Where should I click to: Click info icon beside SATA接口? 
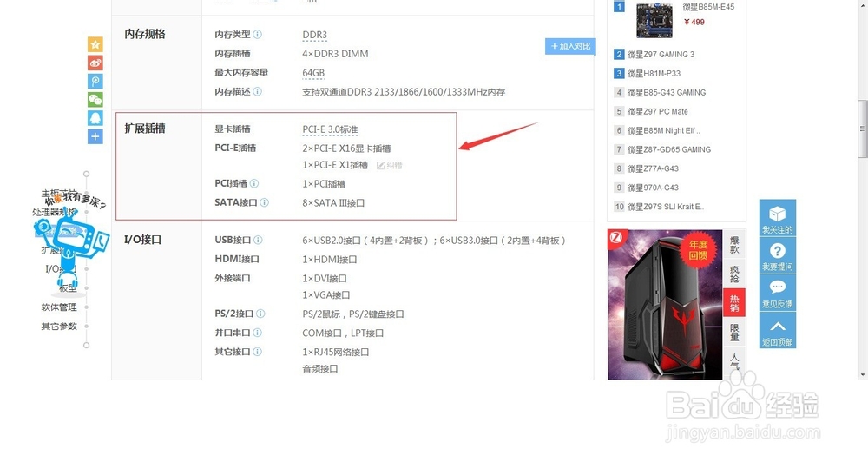[x=265, y=202]
